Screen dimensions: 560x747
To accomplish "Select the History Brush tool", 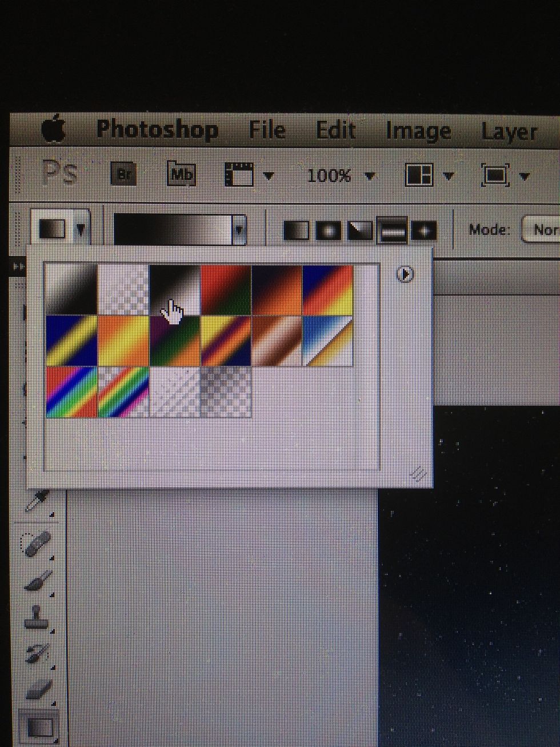I will tap(37, 655).
